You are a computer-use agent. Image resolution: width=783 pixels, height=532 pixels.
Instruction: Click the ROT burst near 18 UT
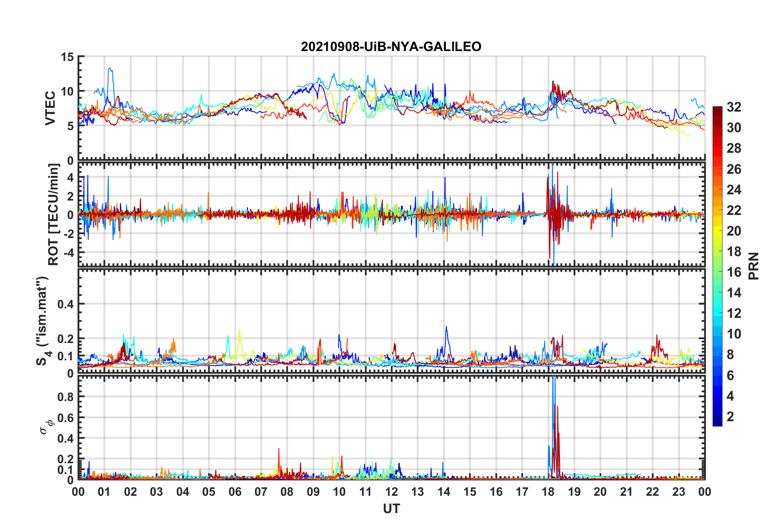pos(555,214)
